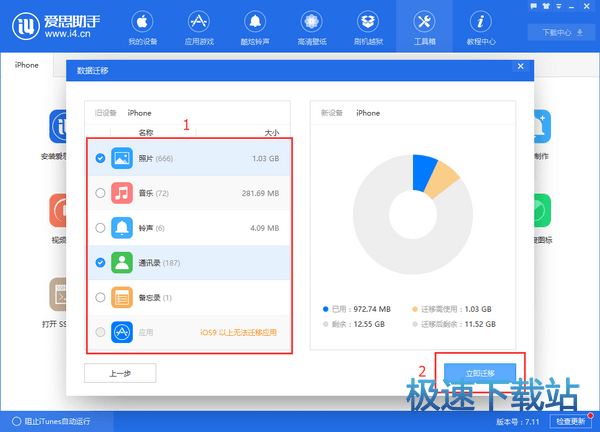The width and height of the screenshot is (600, 432).
Task: Click the ringtone 制作 bell icon at right
Action: tap(542, 126)
